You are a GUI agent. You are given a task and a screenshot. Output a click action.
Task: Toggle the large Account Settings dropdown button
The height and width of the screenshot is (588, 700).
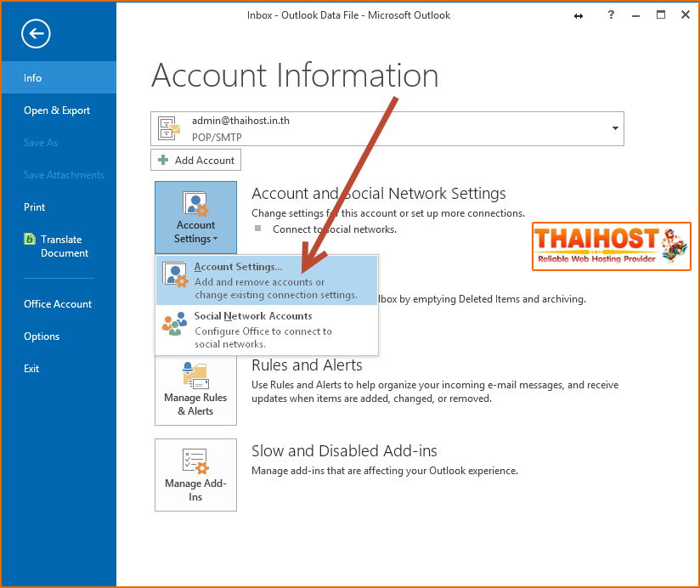point(195,218)
